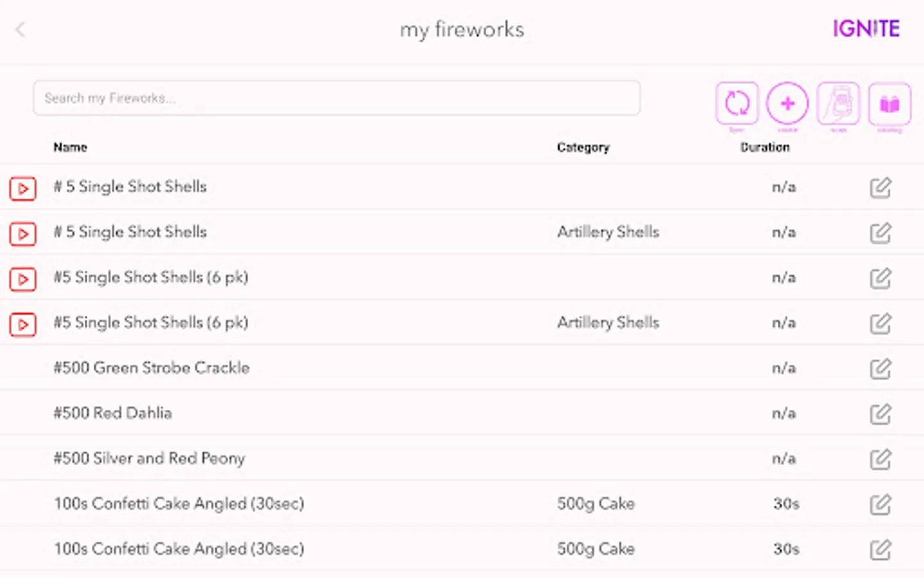Click the Sync fireworks icon
Image resolution: width=924 pixels, height=578 pixels.
[x=737, y=103]
